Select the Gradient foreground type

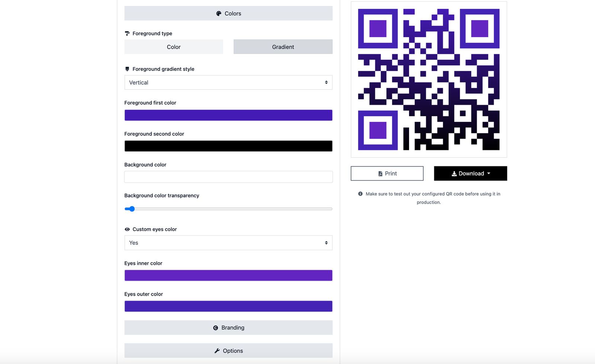coord(283,47)
